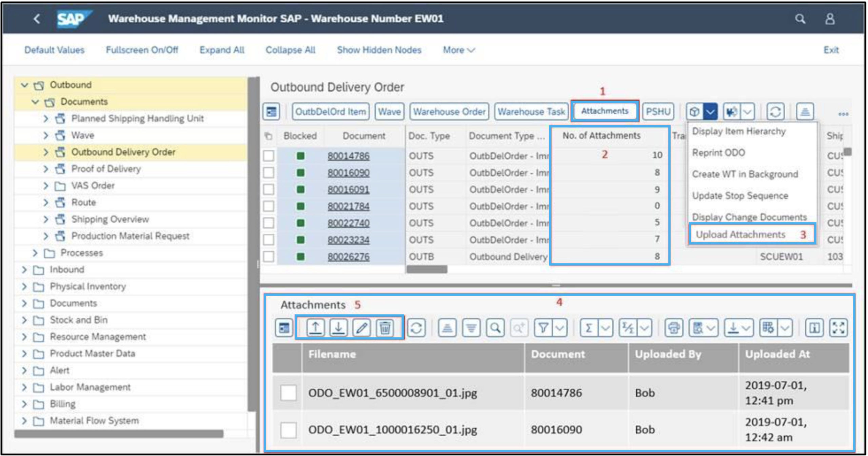
Task: Click the cube methods icon in upper toolbar
Action: (694, 111)
